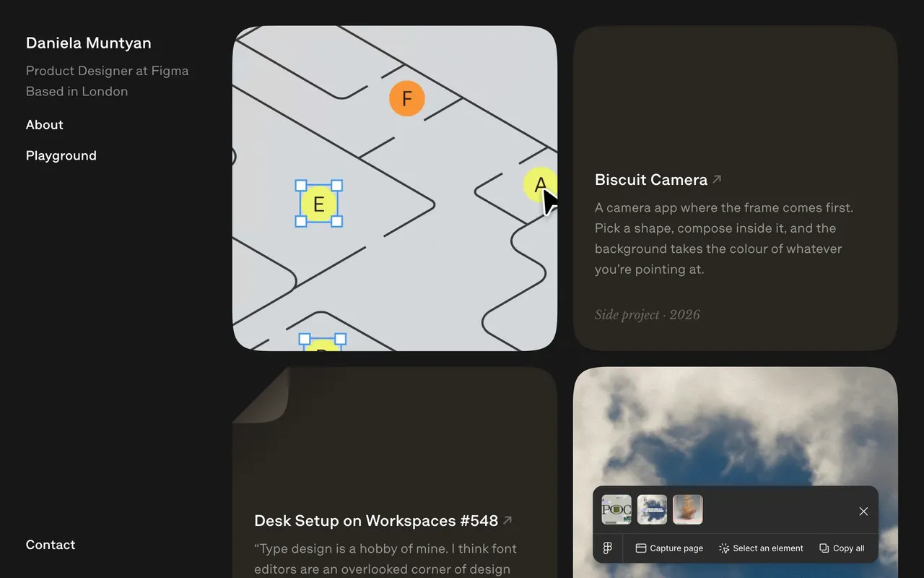The image size is (924, 578).
Task: Click the selected yellow E circle
Action: 319,204
